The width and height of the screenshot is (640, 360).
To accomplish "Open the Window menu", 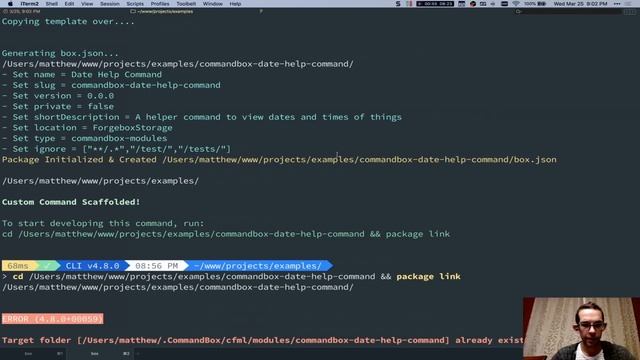I will (x=213, y=4).
